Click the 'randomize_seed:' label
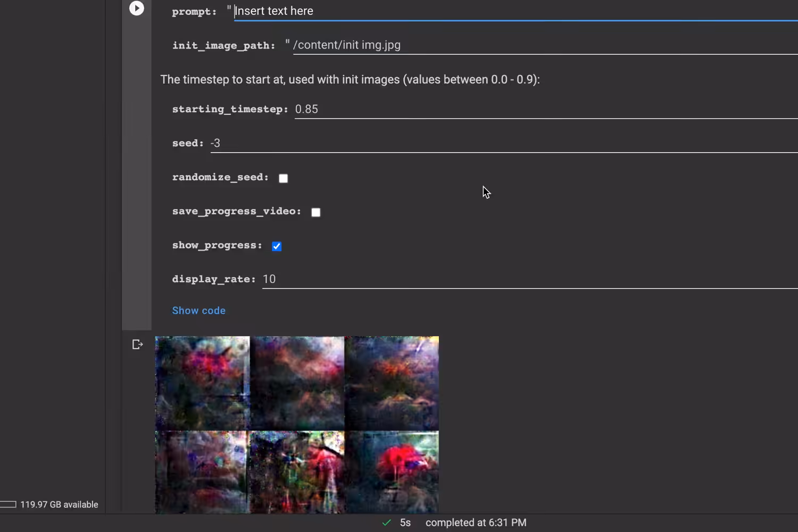The height and width of the screenshot is (532, 798). tap(220, 177)
